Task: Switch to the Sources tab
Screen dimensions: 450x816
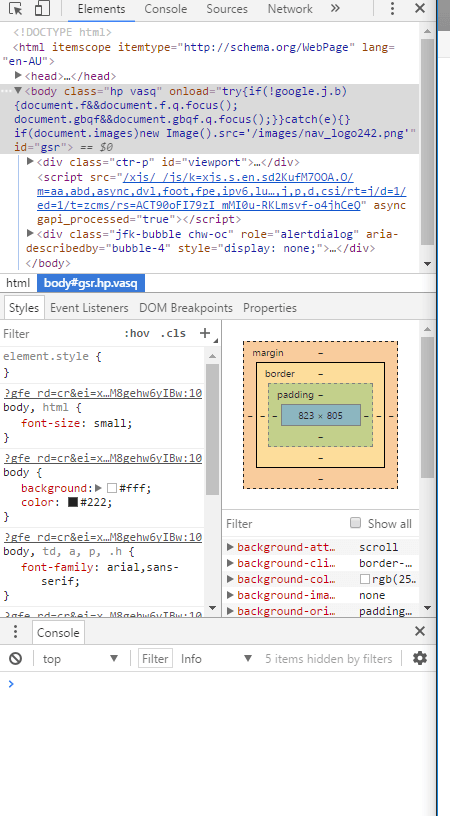Action: tap(227, 9)
